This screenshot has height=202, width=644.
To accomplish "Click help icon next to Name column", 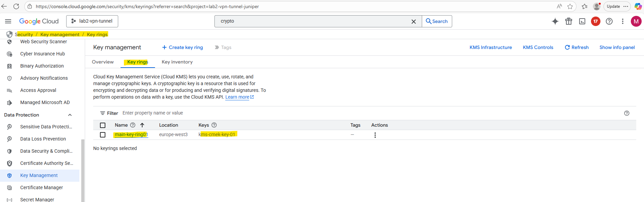I will 133,125.
